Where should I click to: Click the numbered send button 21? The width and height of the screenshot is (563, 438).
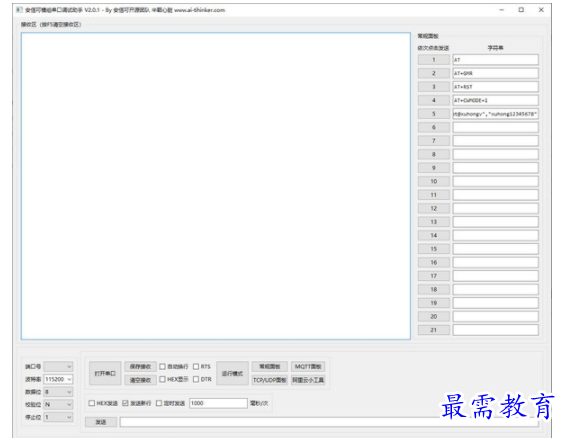(434, 330)
